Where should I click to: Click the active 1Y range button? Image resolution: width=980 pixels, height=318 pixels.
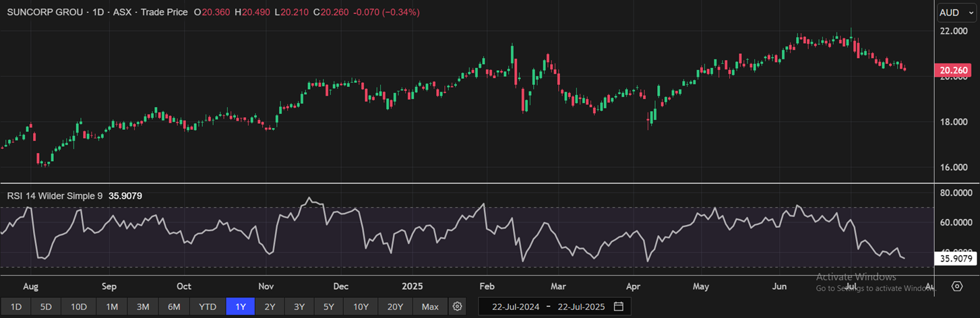tap(240, 307)
